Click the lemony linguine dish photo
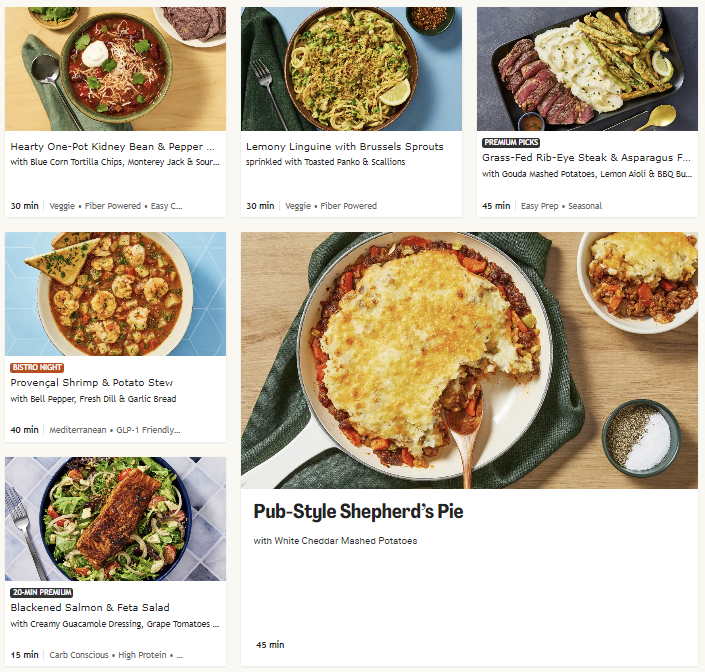Viewport: 705px width, 672px height. point(351,69)
